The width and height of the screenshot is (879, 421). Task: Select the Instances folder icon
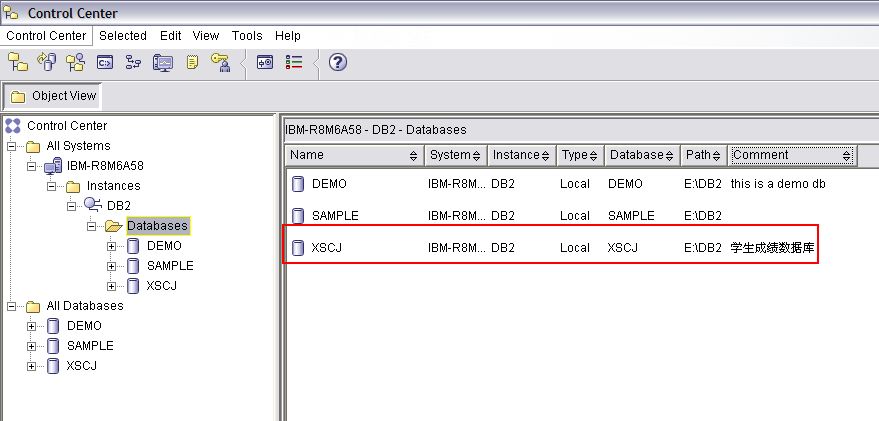(73, 186)
